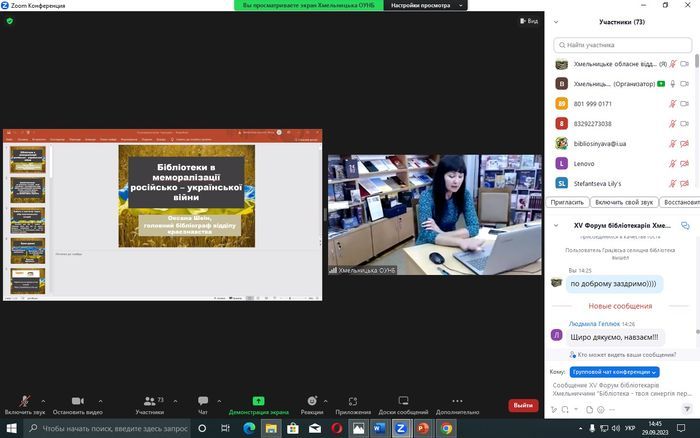
Task: Collapse the Участники panel with chevron
Action: (557, 21)
